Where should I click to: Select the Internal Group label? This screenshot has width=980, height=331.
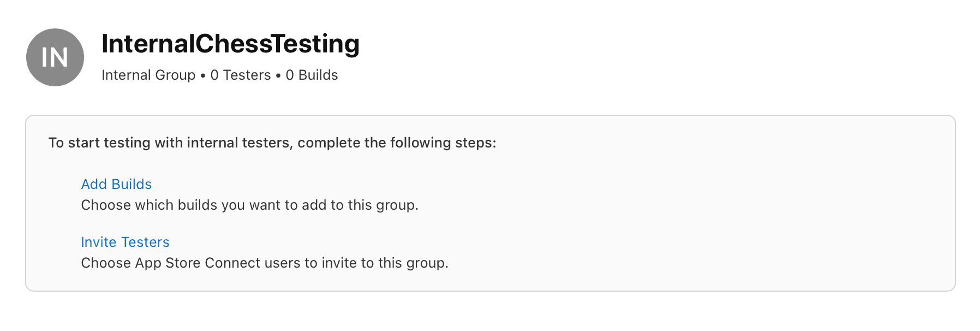(147, 75)
